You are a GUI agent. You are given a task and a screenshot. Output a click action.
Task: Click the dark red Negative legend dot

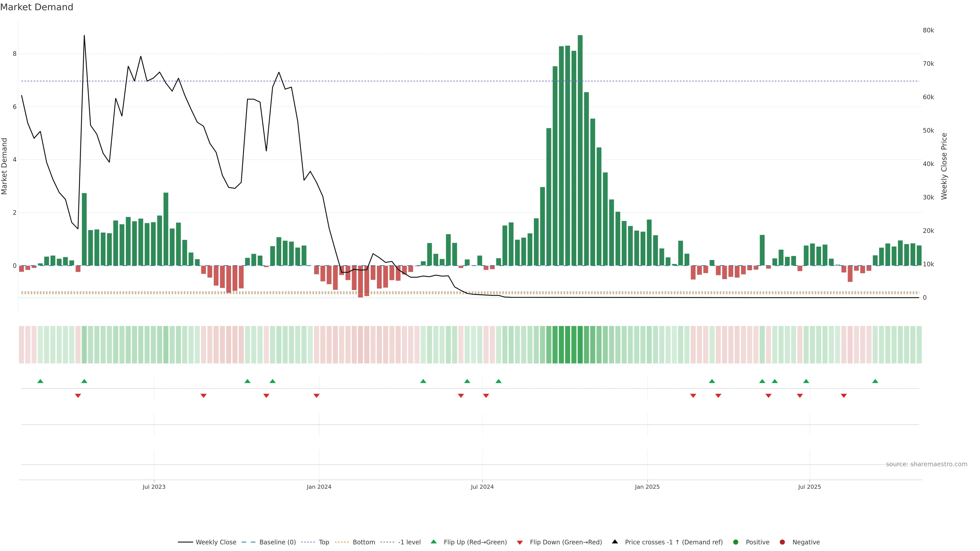coord(782,542)
